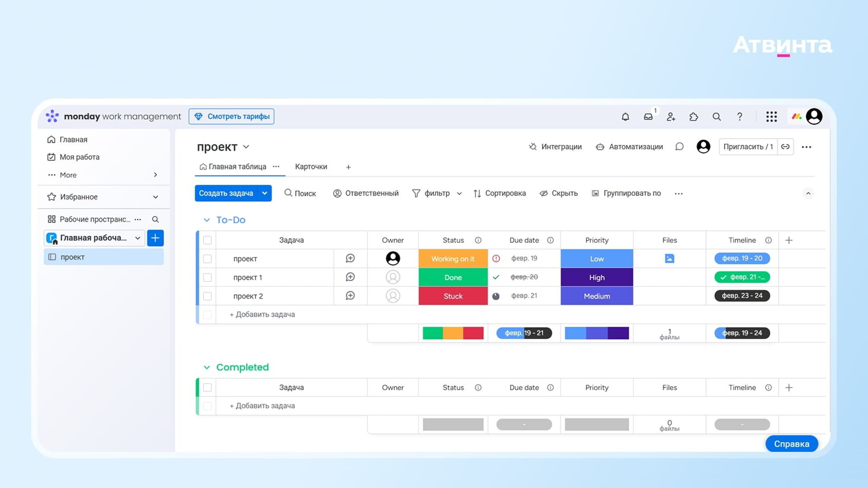Image resolution: width=868 pixels, height=488 pixels.
Task: Check the box for проект 2 row
Action: click(208, 296)
